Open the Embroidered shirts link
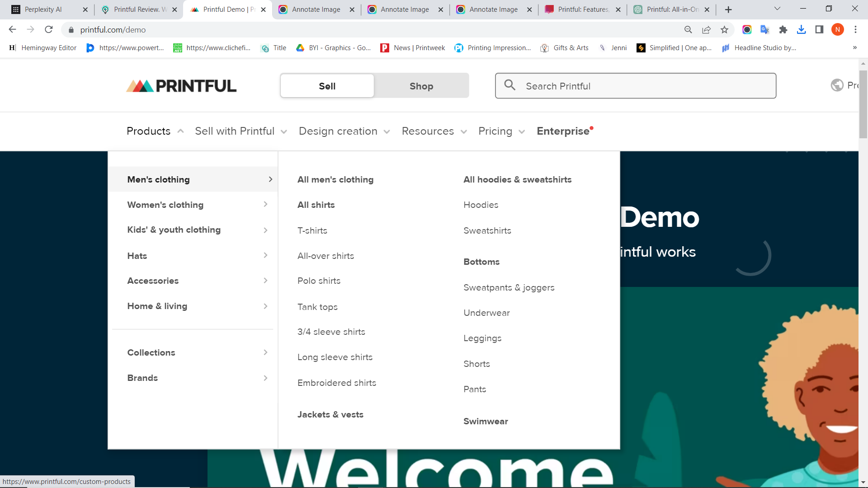The width and height of the screenshot is (868, 488). click(336, 383)
